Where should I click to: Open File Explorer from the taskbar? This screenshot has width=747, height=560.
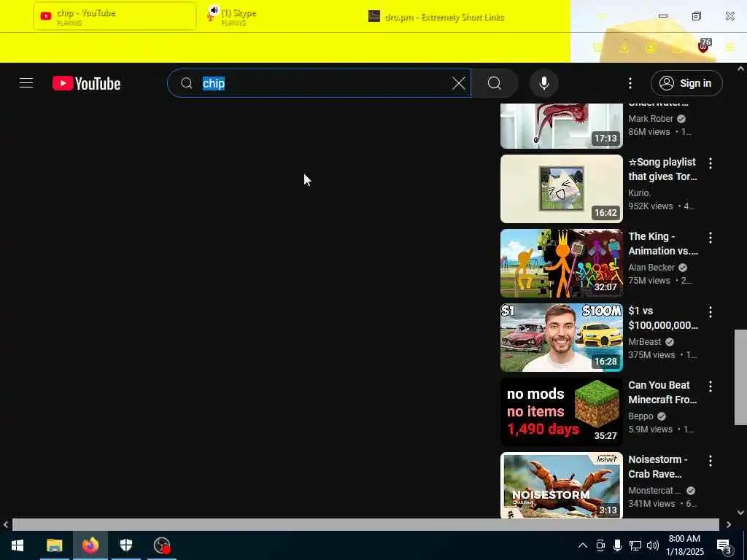click(54, 545)
